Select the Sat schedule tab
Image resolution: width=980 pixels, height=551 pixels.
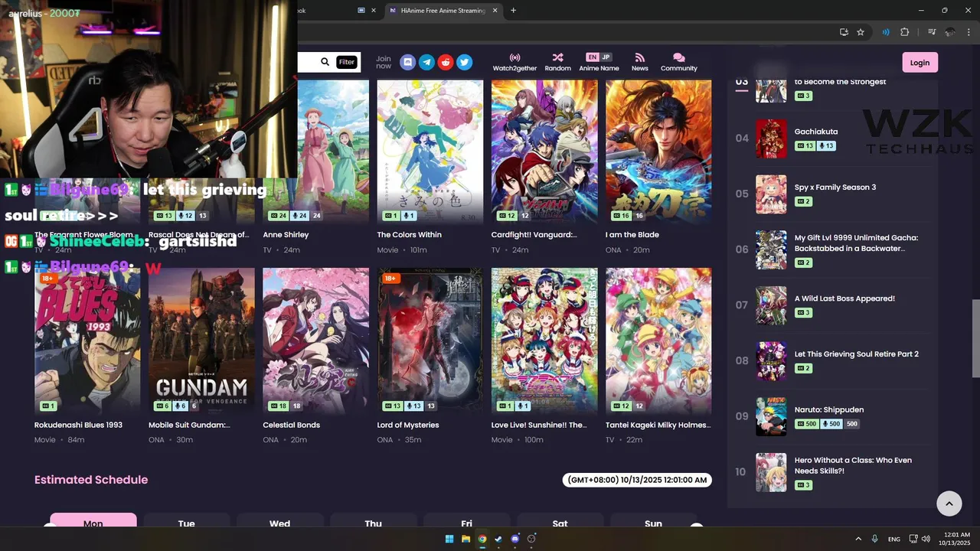560,520
